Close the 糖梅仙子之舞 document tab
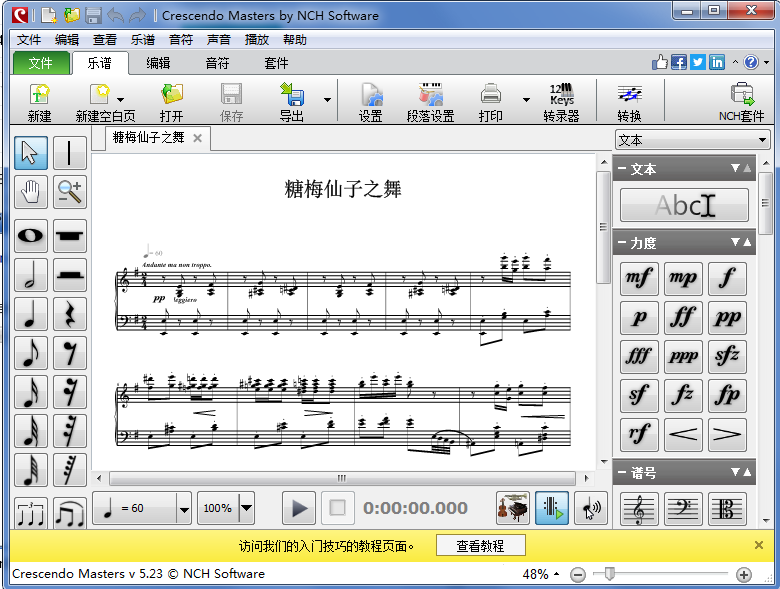Viewport: 780px width, 589px height. [x=197, y=138]
